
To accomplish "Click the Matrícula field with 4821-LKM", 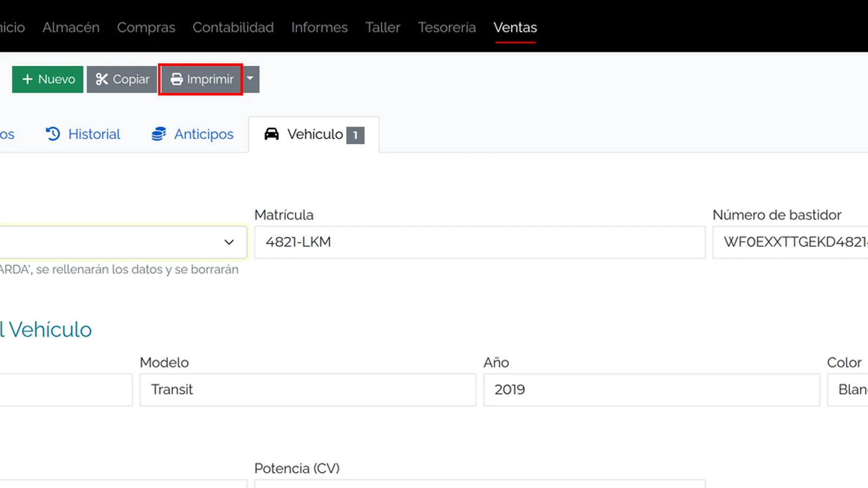I will [480, 242].
